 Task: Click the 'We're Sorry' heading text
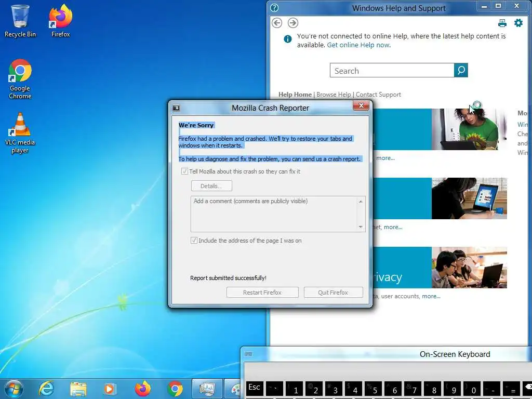pos(196,125)
